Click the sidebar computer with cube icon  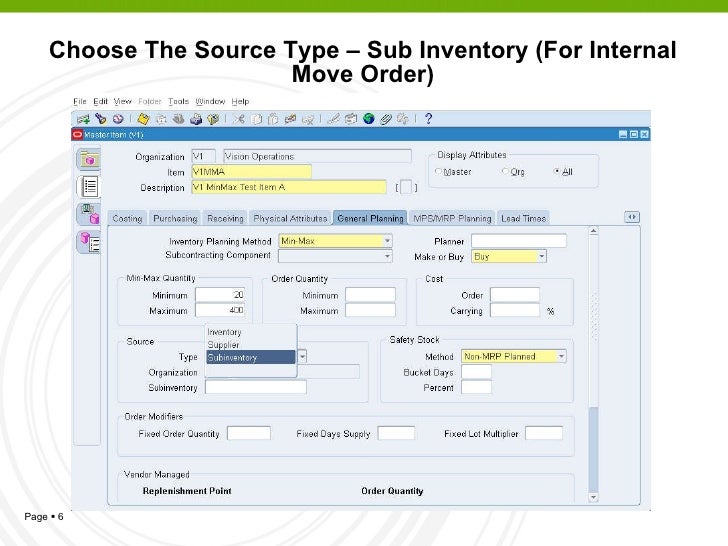point(89,214)
